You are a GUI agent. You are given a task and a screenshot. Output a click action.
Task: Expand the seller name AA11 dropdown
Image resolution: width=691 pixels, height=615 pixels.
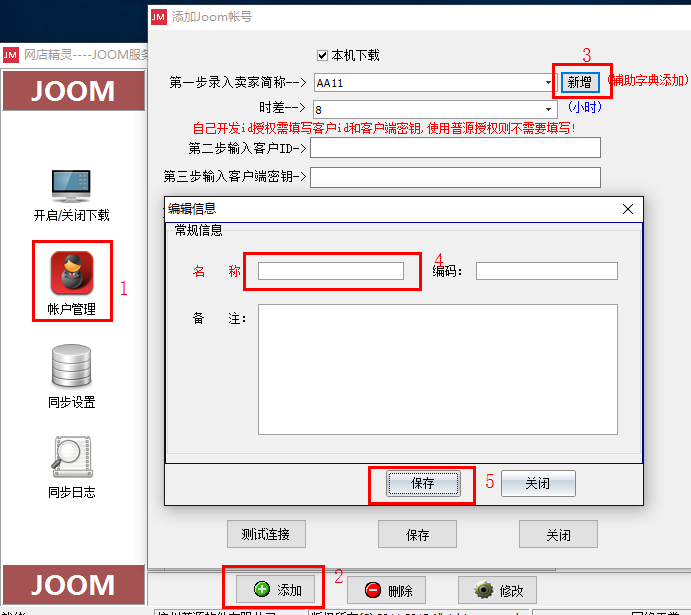click(548, 82)
